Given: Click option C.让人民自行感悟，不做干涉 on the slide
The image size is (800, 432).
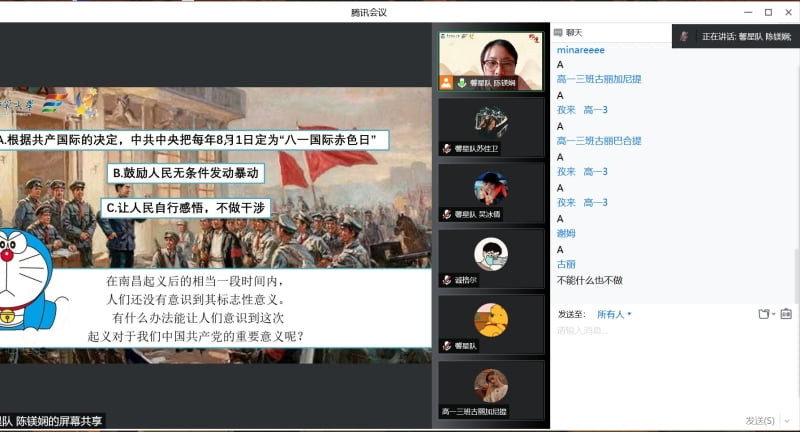Looking at the screenshot, I should 185,208.
